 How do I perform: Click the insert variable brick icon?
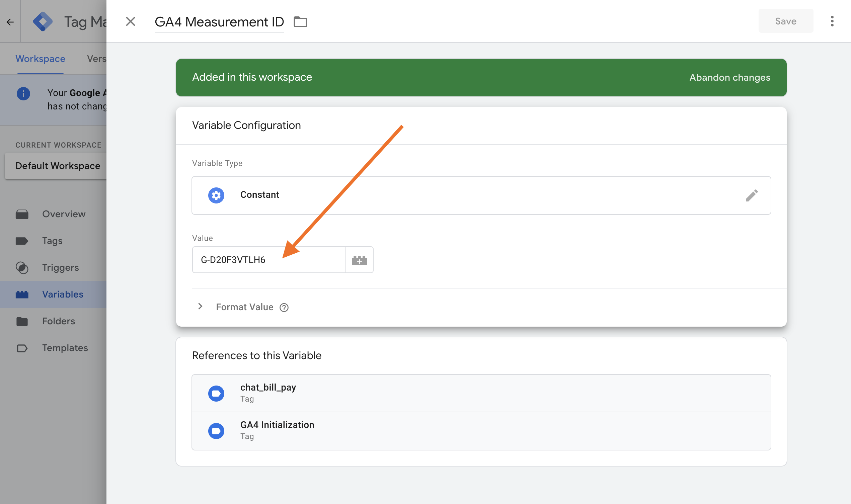click(359, 260)
